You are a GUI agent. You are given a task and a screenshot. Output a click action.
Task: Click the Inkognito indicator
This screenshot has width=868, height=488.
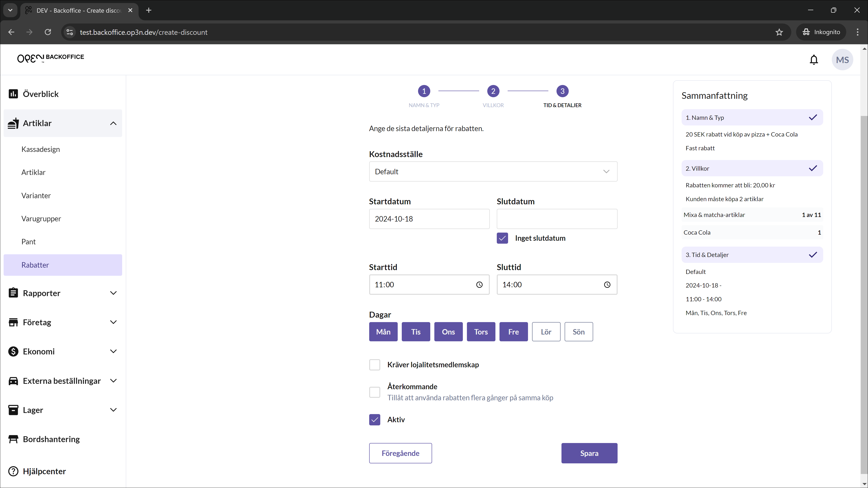click(x=821, y=32)
